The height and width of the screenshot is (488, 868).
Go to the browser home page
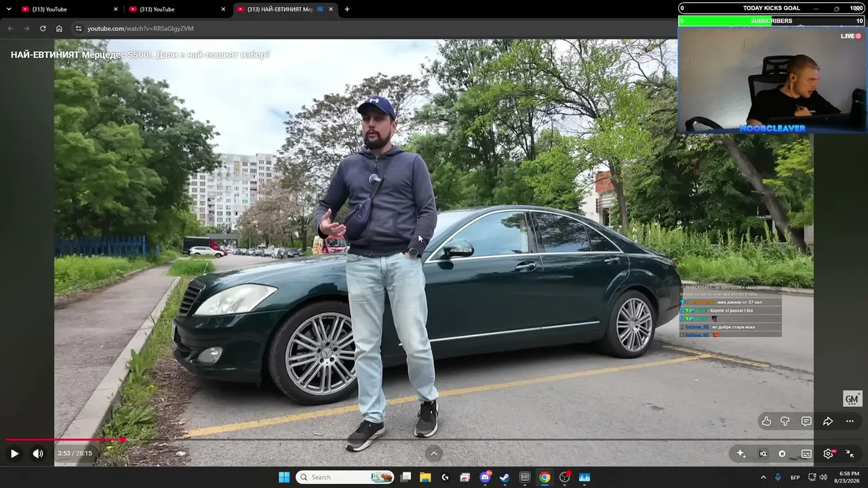coord(59,28)
